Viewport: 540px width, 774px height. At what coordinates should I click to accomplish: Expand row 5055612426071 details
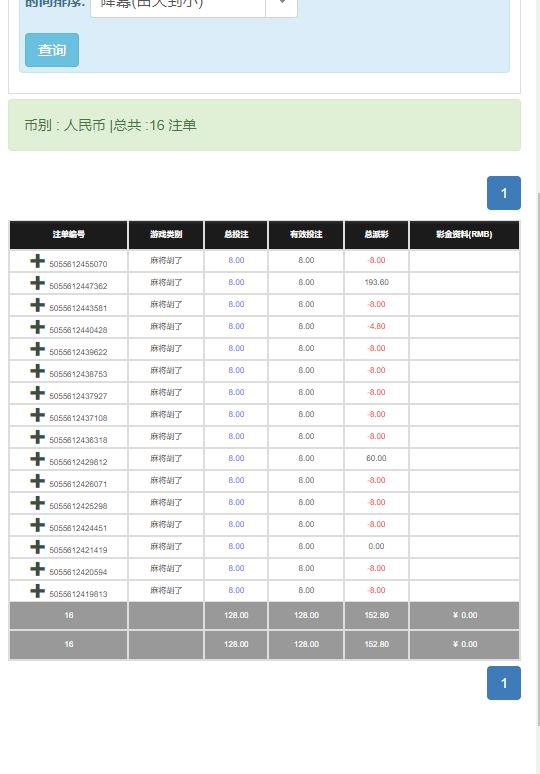pyautogui.click(x=38, y=481)
